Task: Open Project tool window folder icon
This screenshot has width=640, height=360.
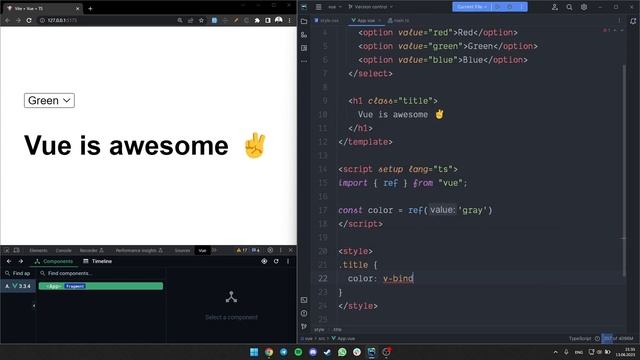Action: point(304,21)
